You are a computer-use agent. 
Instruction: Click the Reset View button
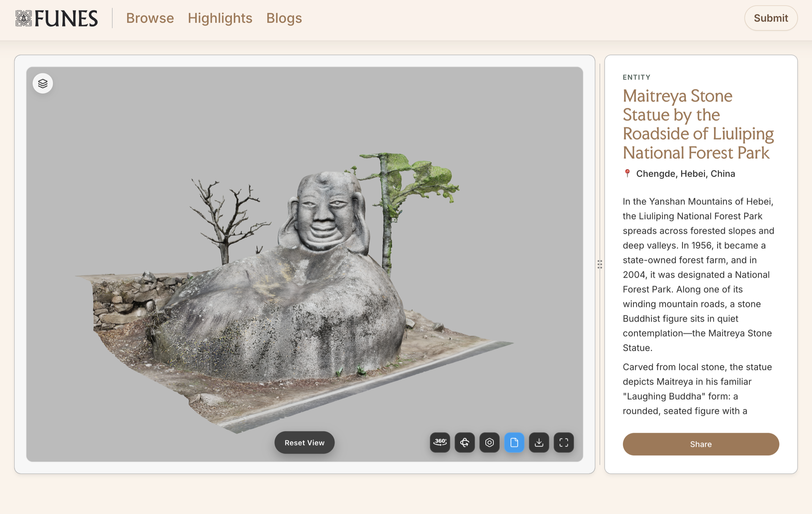coord(304,442)
